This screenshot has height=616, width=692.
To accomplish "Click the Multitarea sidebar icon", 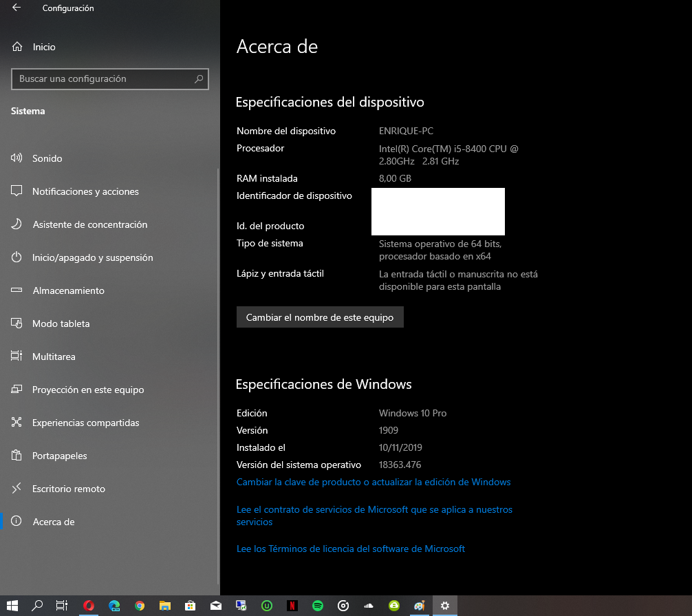I will click(17, 357).
